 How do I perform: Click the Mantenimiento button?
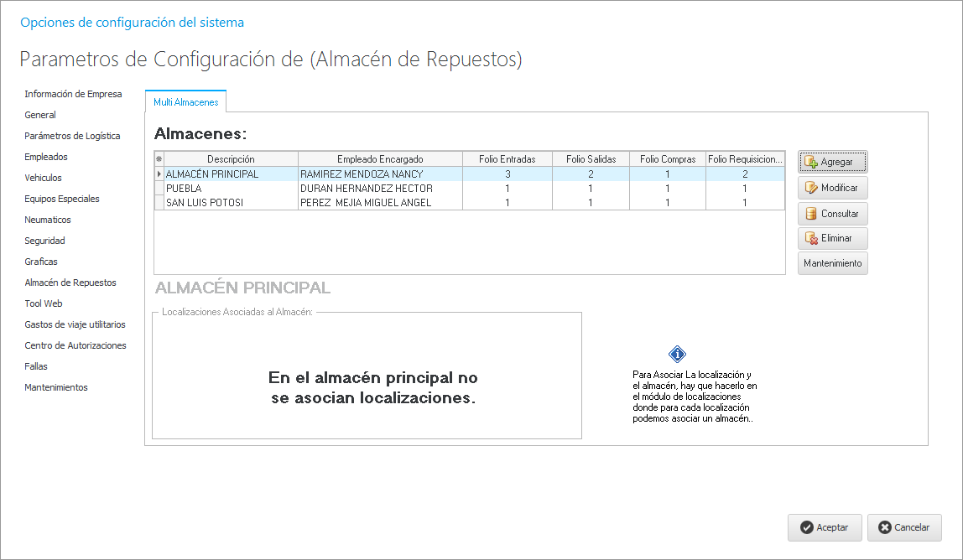pyautogui.click(x=832, y=263)
